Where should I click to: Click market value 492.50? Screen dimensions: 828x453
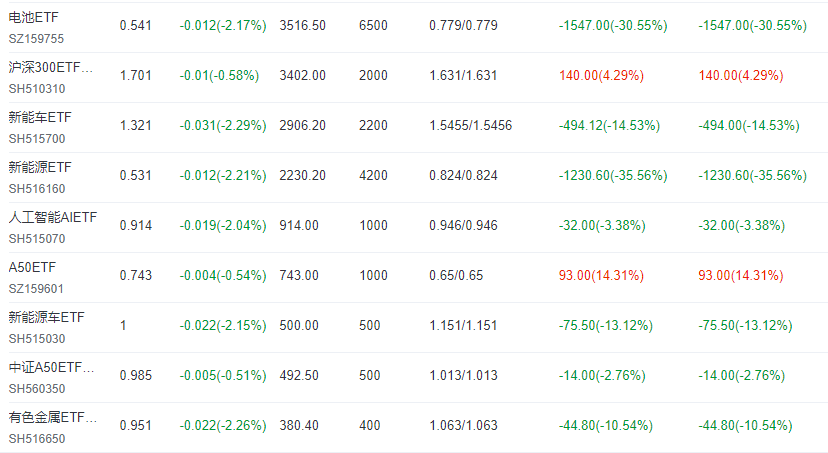coord(299,375)
